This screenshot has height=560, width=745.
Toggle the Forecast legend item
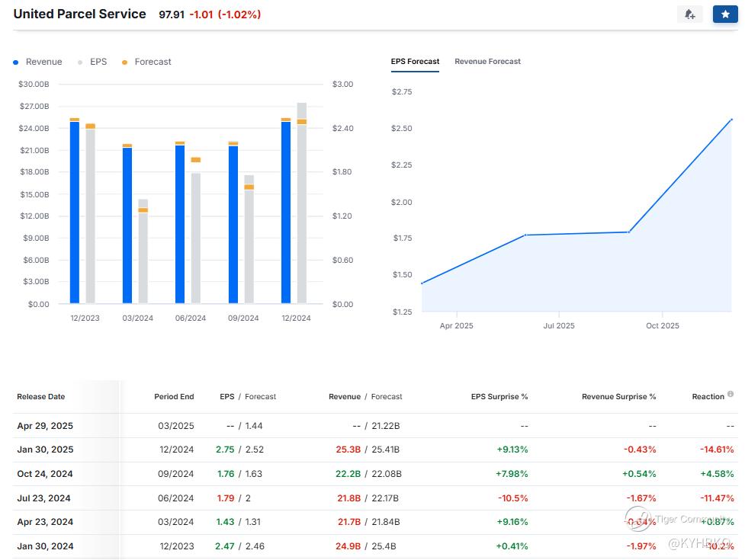[x=147, y=62]
